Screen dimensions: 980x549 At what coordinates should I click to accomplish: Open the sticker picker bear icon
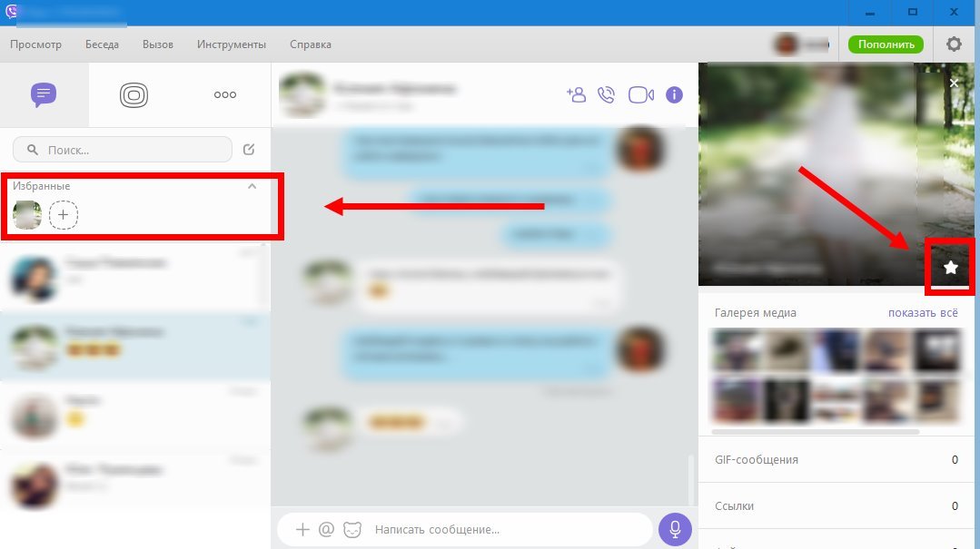[352, 529]
